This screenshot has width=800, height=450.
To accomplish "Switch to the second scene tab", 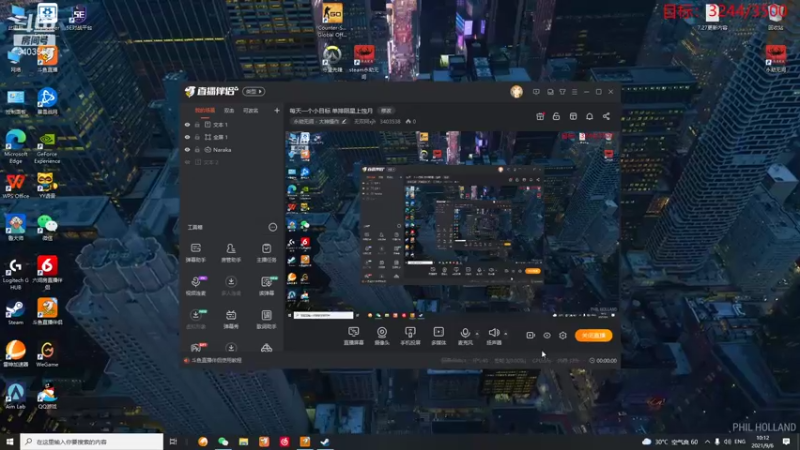I will 229,110.
